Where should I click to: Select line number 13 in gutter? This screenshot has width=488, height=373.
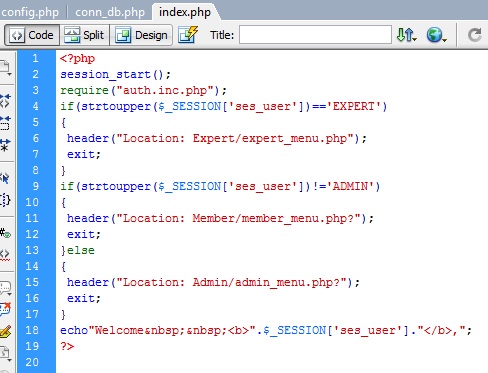[32, 250]
